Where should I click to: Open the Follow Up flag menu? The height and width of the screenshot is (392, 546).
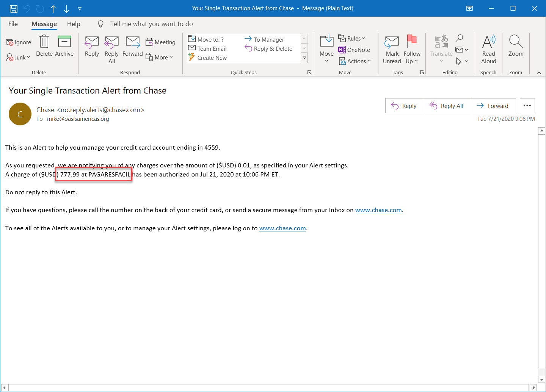[412, 50]
